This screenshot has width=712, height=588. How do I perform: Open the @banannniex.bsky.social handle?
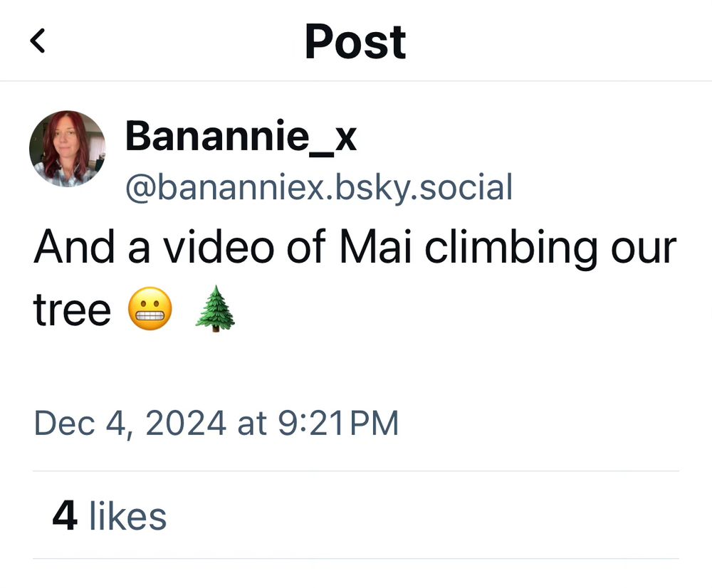[318, 187]
